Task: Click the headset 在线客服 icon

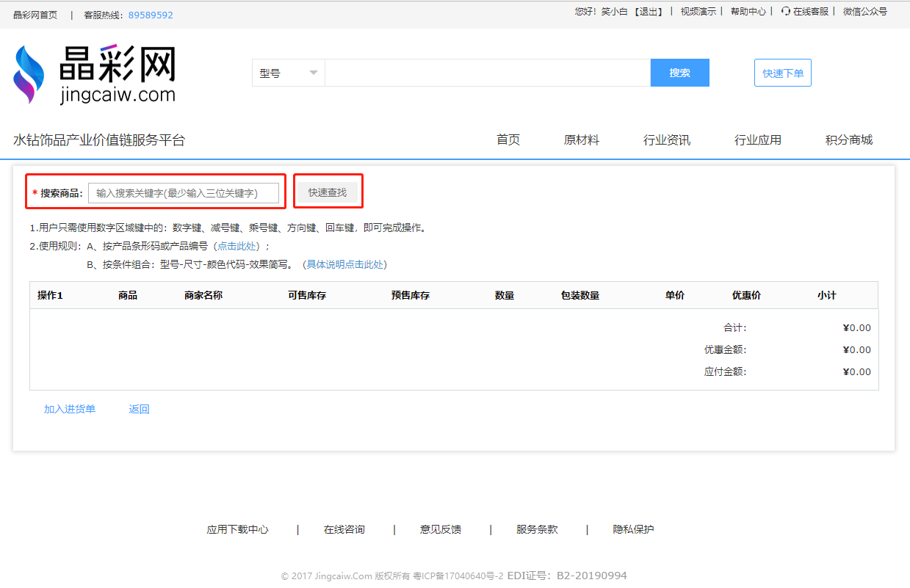Action: point(786,12)
